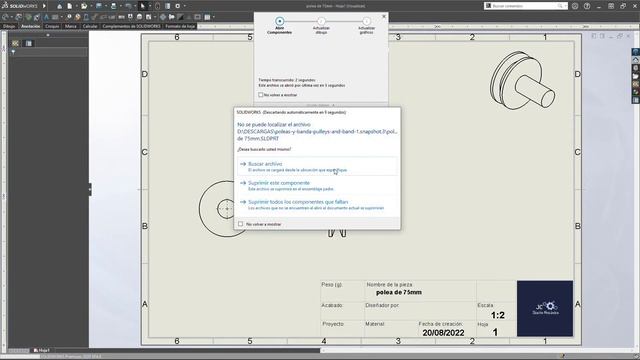640x360 pixels.
Task: Open the Custom Properties task pane icon
Action: pos(636,100)
